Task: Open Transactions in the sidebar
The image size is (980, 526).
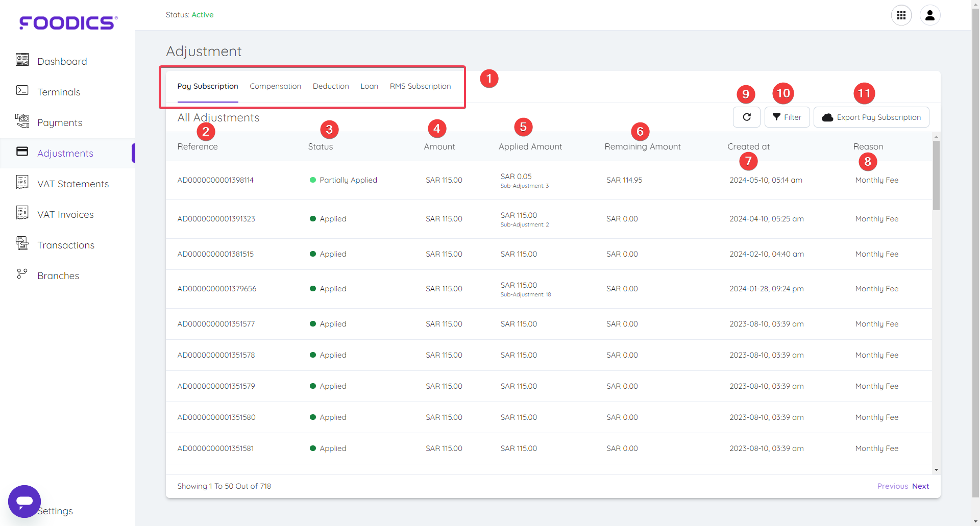Action: (x=66, y=245)
